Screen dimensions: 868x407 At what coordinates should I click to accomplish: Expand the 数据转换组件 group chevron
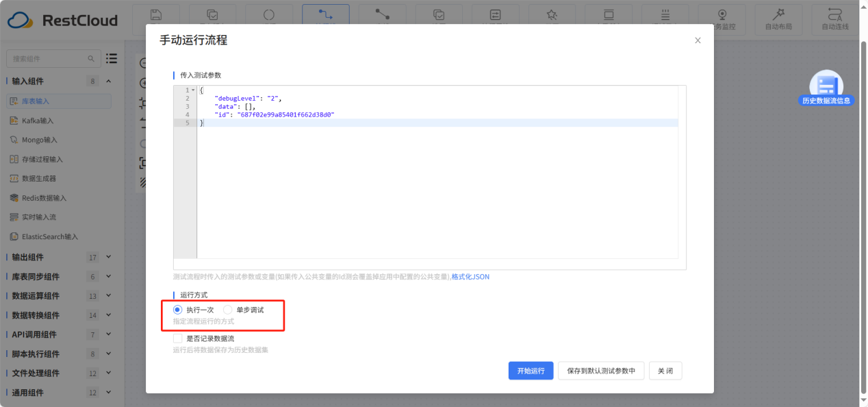pyautogui.click(x=109, y=315)
